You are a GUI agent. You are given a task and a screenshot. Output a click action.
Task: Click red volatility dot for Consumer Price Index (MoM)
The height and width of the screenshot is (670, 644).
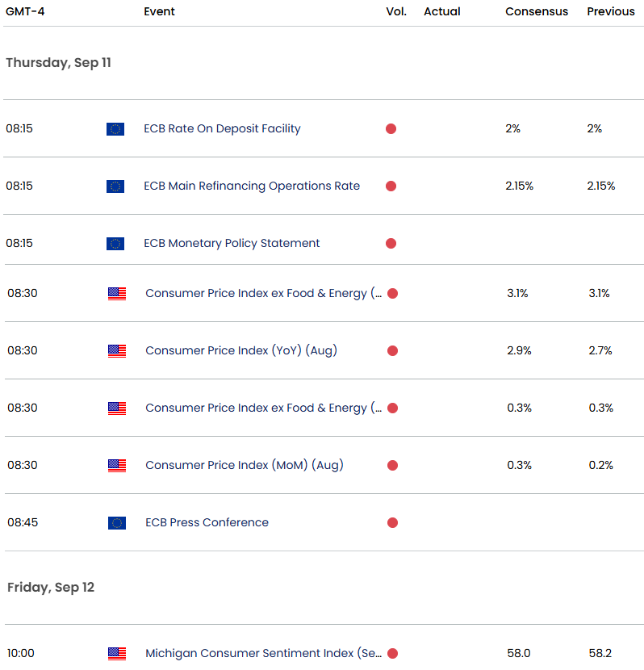click(392, 466)
